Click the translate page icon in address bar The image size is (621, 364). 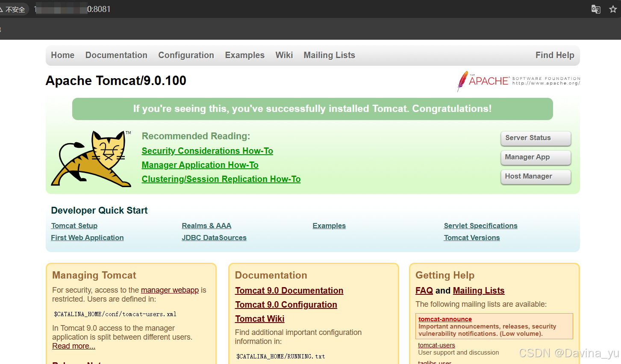(596, 9)
